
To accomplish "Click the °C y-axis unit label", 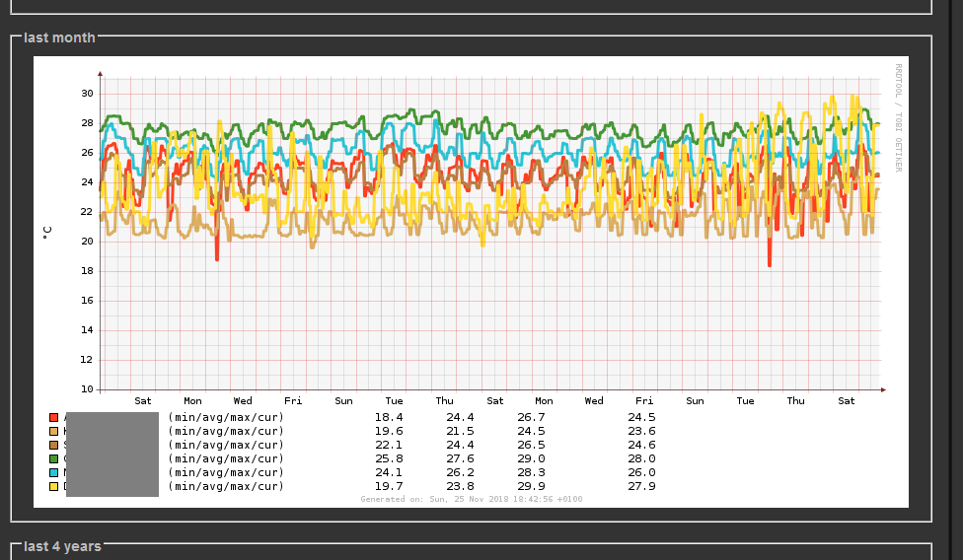I will pos(47,233).
